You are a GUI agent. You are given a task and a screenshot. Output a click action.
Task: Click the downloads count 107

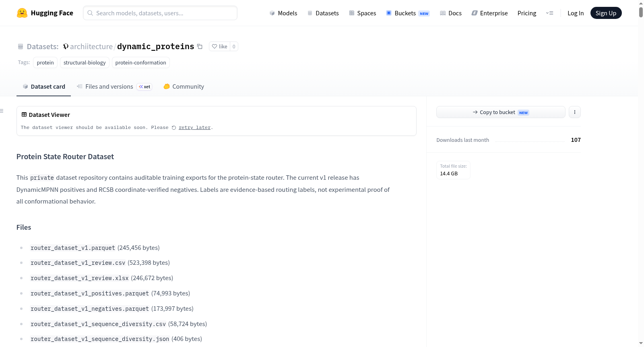tap(576, 140)
